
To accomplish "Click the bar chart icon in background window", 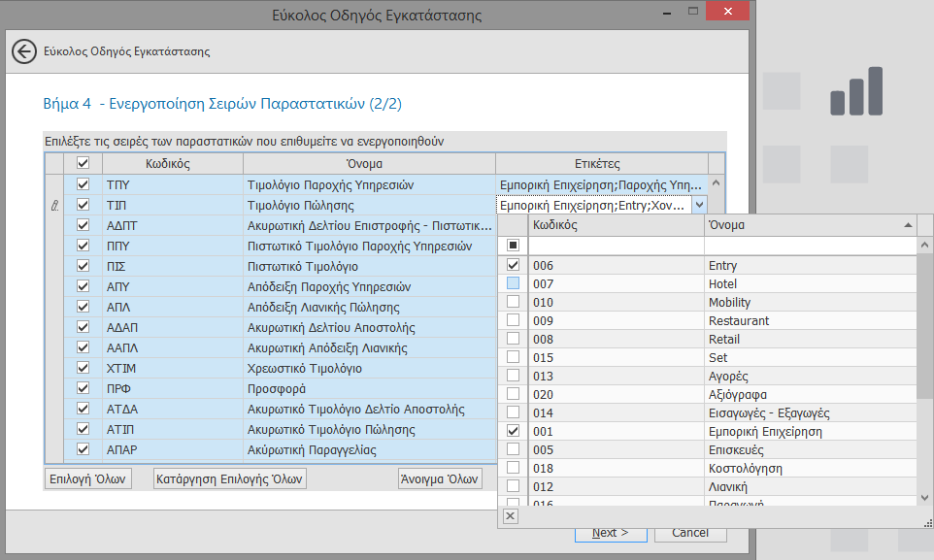I will click(x=856, y=91).
